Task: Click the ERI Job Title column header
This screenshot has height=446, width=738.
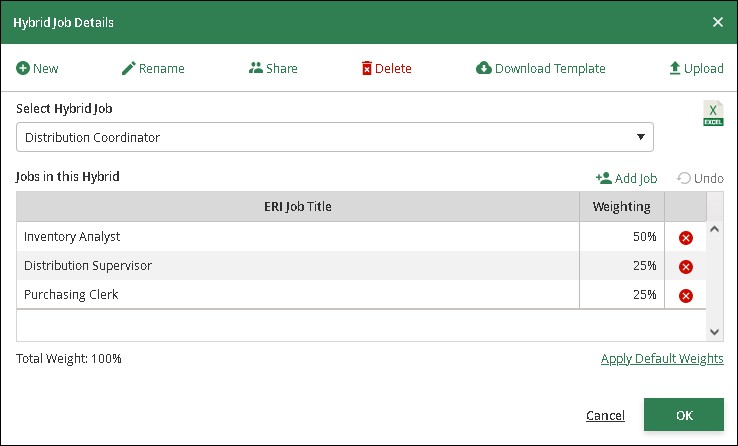Action: click(x=298, y=207)
